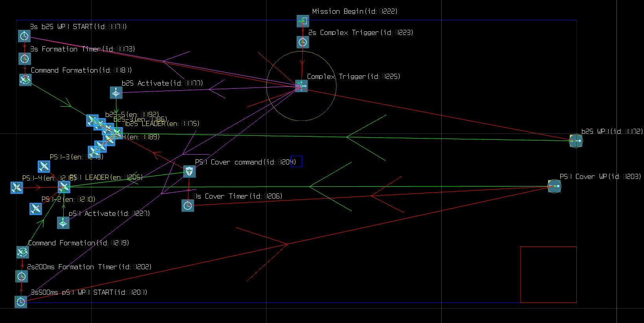Click the 3s b25 WP START timer icon
This screenshot has height=323, width=644.
(24, 36)
